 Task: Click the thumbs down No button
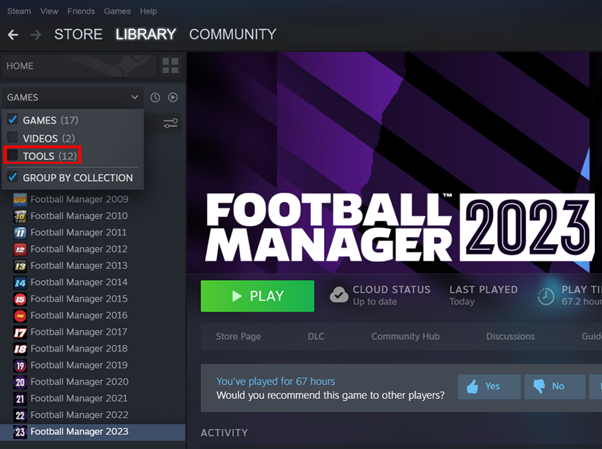[x=548, y=386]
